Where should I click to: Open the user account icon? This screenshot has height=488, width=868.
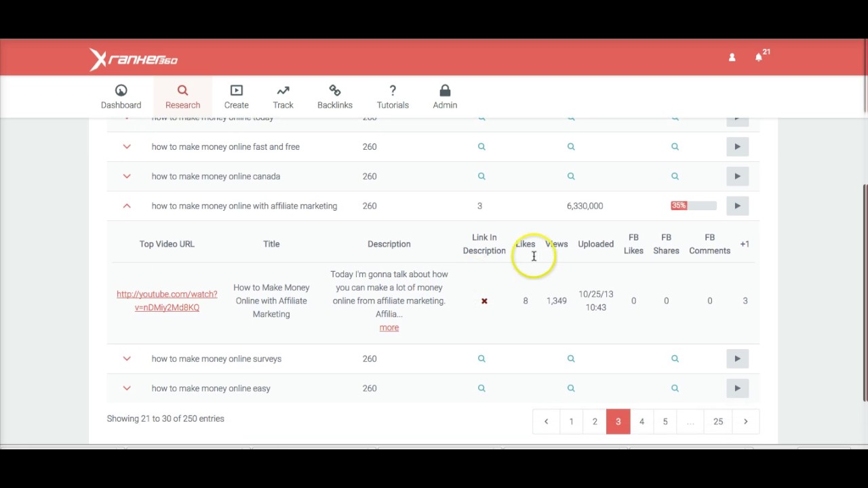(x=732, y=58)
